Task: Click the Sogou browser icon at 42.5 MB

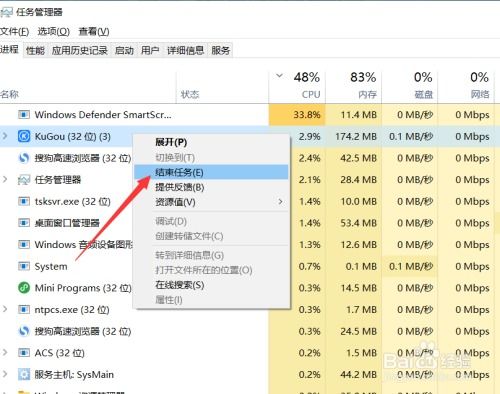Action: [24, 158]
